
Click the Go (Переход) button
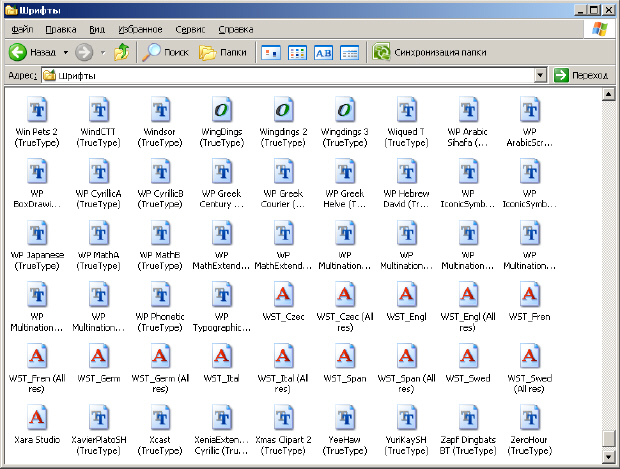click(x=581, y=75)
